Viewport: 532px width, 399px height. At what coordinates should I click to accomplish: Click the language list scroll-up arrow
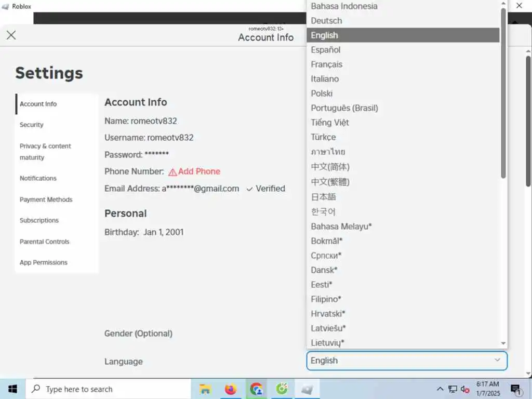pyautogui.click(x=503, y=4)
